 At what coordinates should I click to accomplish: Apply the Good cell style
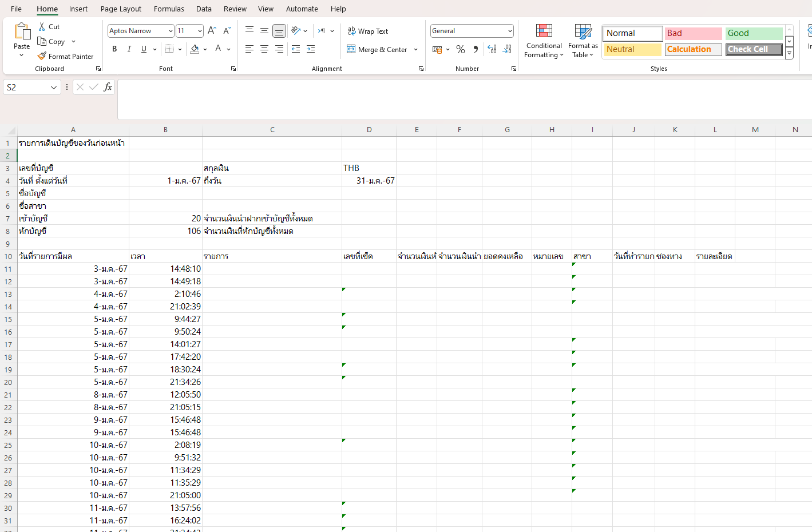(x=754, y=33)
